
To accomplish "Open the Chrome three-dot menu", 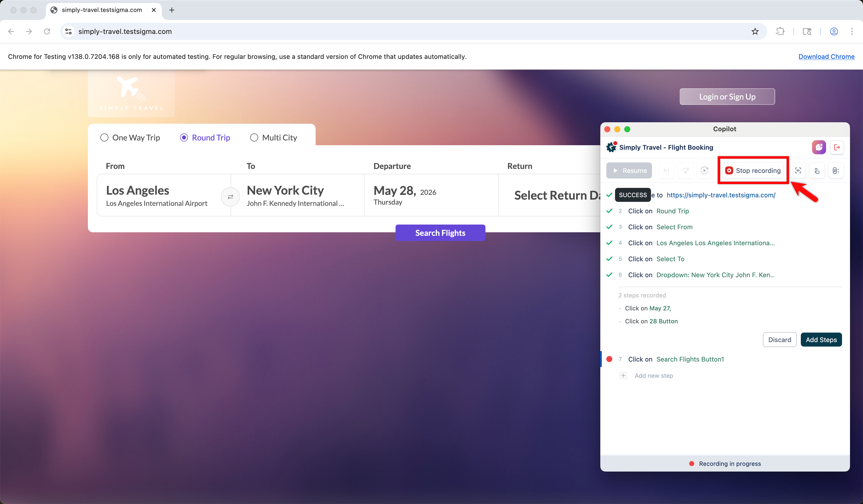I will tap(852, 31).
